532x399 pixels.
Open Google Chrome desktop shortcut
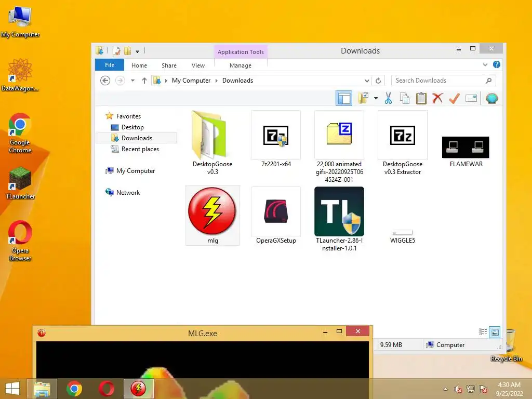click(20, 133)
